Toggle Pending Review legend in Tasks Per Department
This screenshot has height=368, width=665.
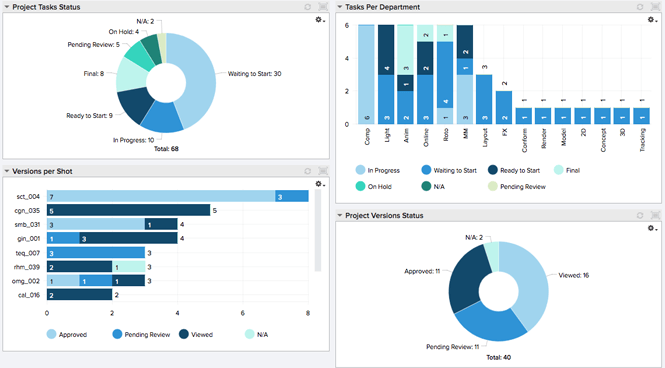517,186
